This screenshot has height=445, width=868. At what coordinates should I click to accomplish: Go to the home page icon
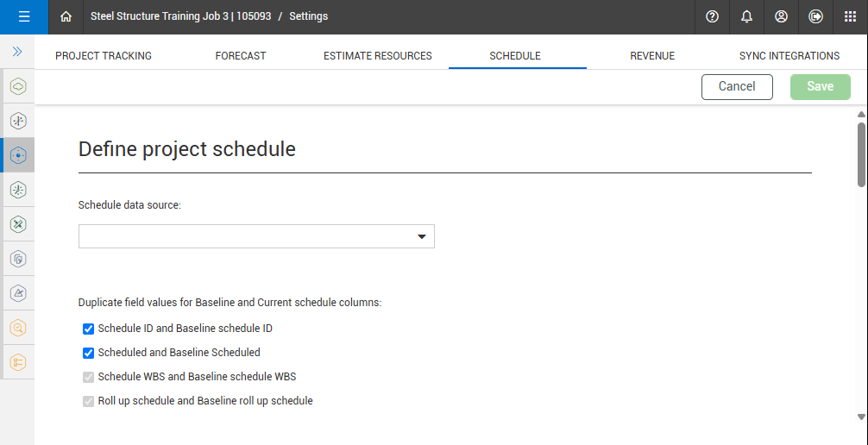(66, 16)
